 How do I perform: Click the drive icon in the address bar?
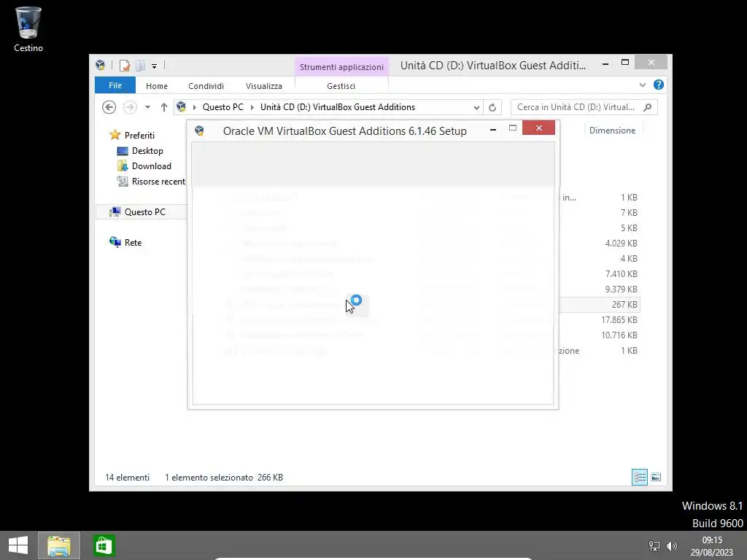[x=181, y=107]
